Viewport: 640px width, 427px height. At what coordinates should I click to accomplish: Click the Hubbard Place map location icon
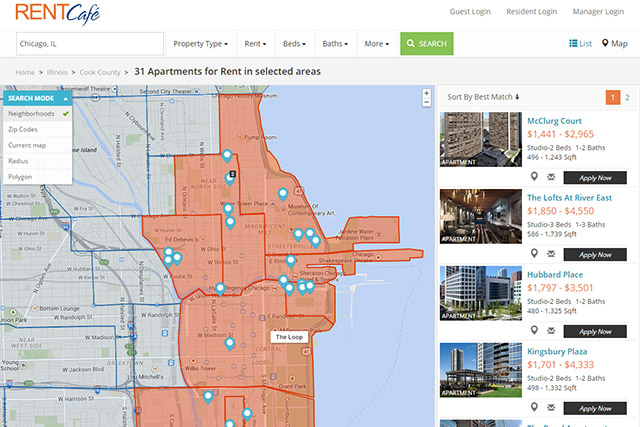click(534, 330)
